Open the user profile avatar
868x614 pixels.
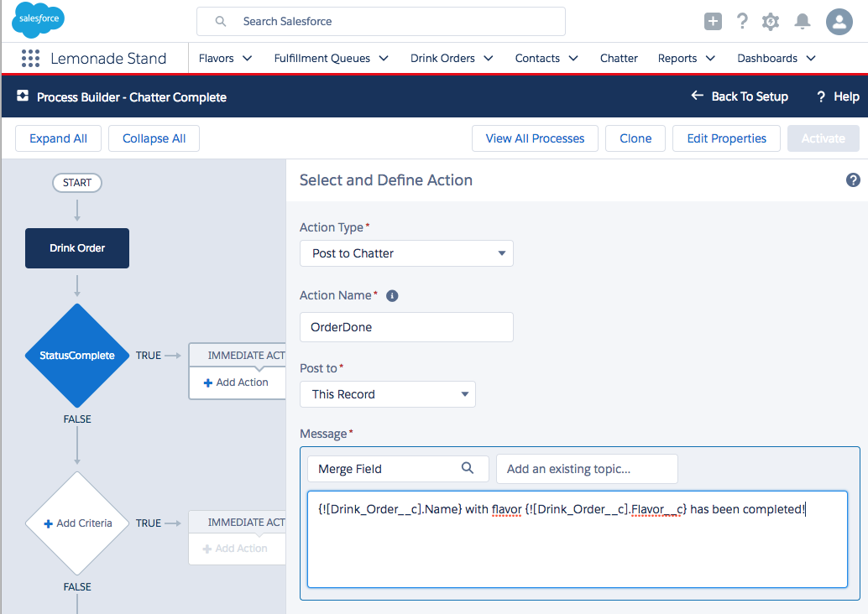coord(839,22)
